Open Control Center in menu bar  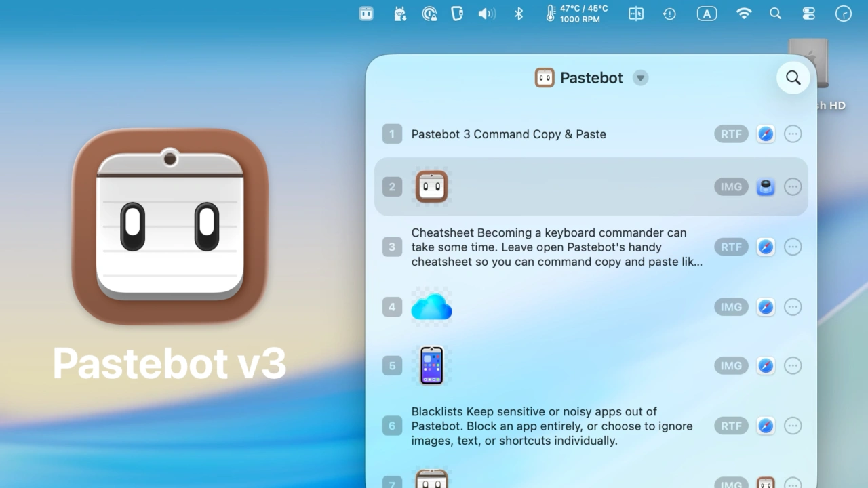(x=809, y=14)
